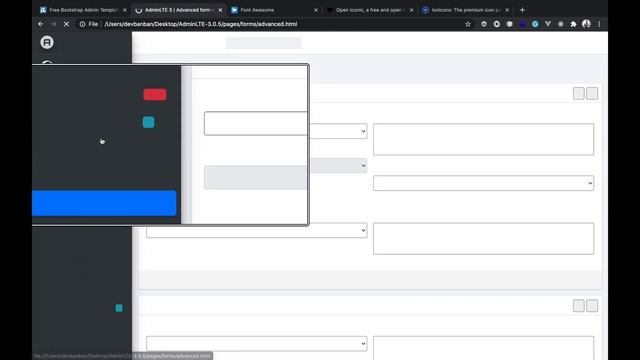Click the Free Bootstrap Admin Template tab favicon
640x360 pixels.
pyautogui.click(x=43, y=10)
